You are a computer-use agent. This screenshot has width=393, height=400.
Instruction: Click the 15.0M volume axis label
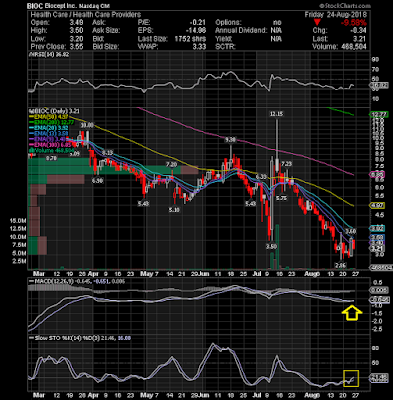pos(18,221)
